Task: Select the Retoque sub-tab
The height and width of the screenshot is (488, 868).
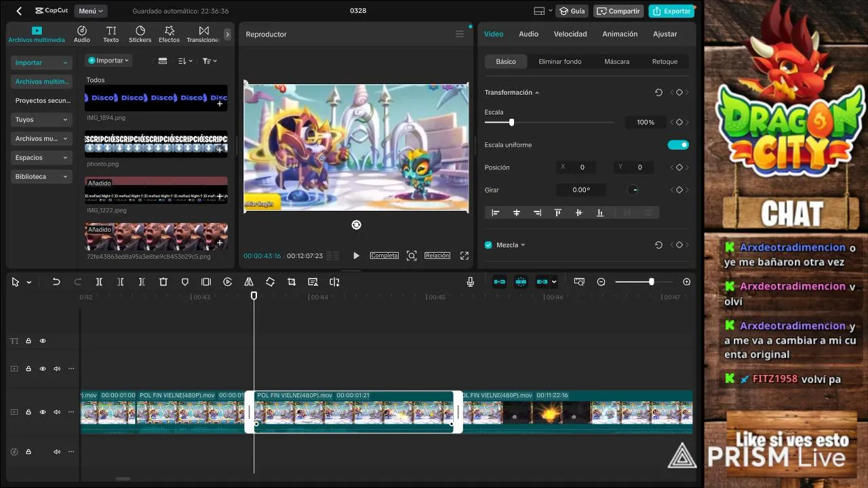Action: (x=665, y=62)
